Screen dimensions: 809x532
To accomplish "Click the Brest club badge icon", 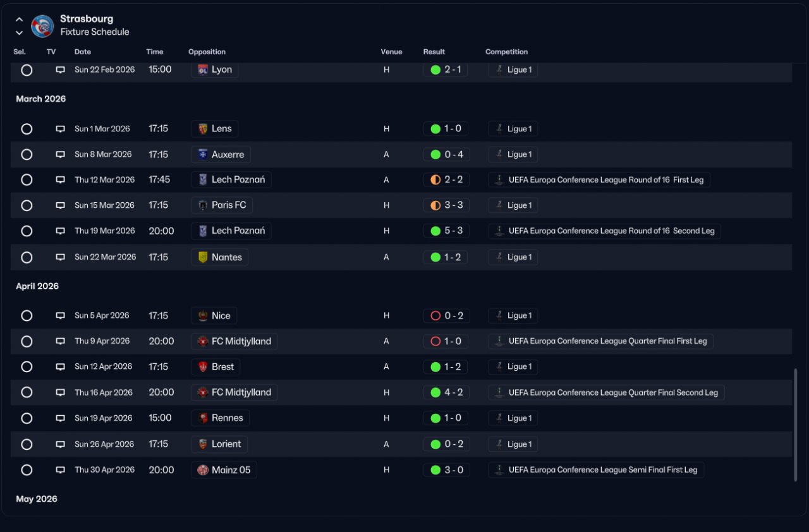I will click(x=203, y=366).
